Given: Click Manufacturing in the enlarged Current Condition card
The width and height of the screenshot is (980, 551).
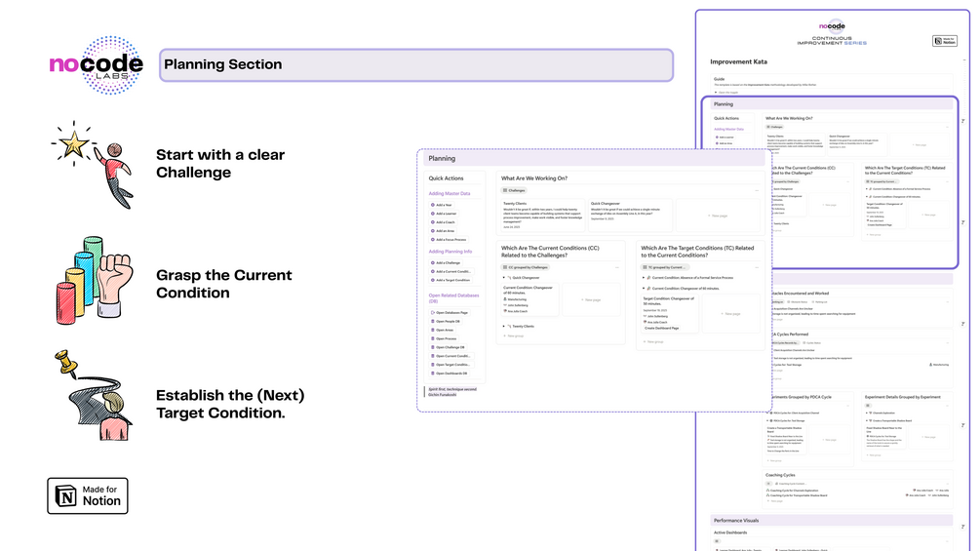Looking at the screenshot, I should 516,299.
